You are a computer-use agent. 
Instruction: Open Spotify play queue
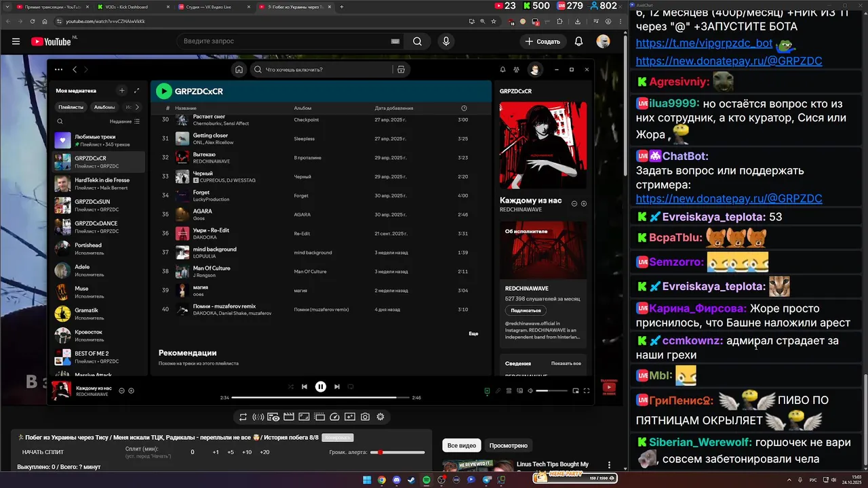click(509, 390)
